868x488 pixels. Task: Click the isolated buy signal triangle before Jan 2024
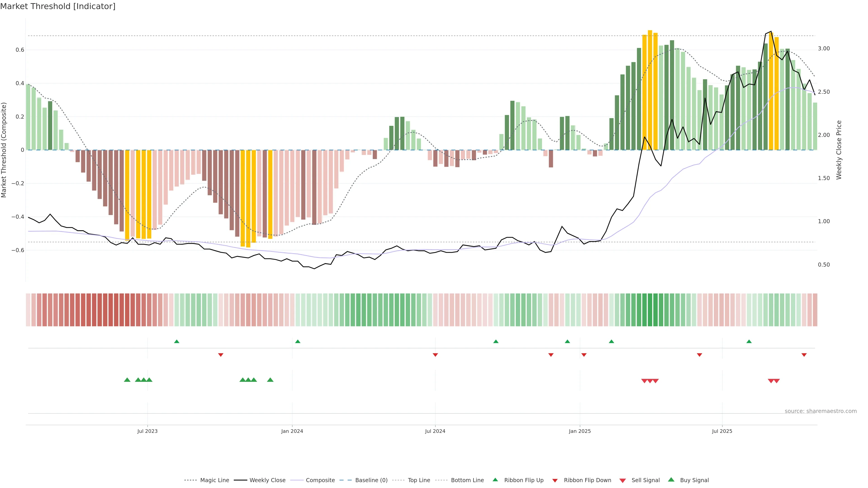click(270, 380)
